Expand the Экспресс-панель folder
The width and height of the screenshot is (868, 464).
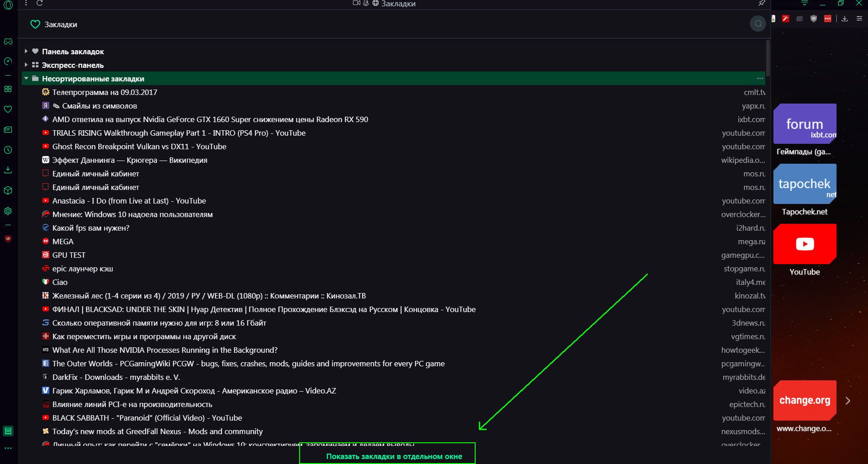tap(26, 65)
